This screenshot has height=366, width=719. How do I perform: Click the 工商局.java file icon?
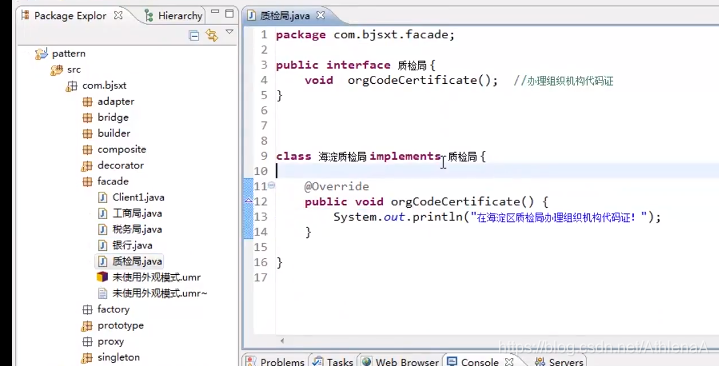103,214
